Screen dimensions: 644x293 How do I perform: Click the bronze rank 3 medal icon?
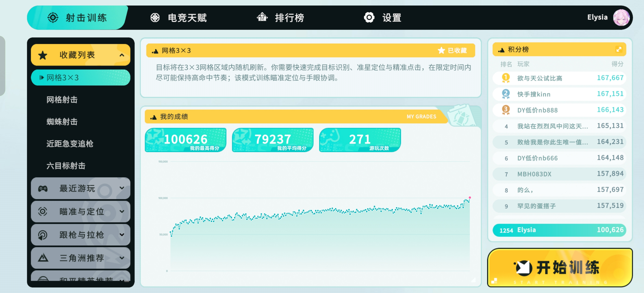click(506, 110)
